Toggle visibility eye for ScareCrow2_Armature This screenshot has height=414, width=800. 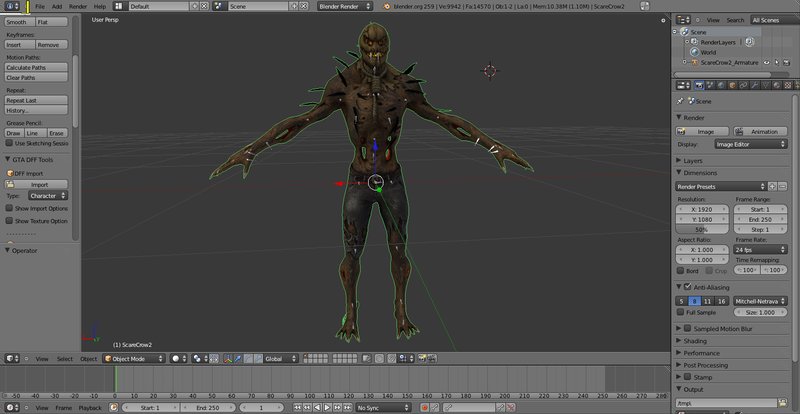point(765,62)
